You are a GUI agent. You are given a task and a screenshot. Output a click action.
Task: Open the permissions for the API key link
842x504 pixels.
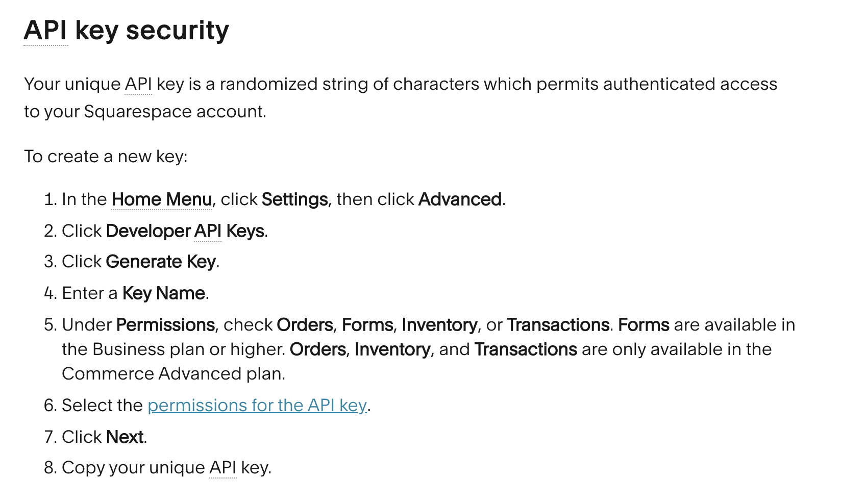257,406
